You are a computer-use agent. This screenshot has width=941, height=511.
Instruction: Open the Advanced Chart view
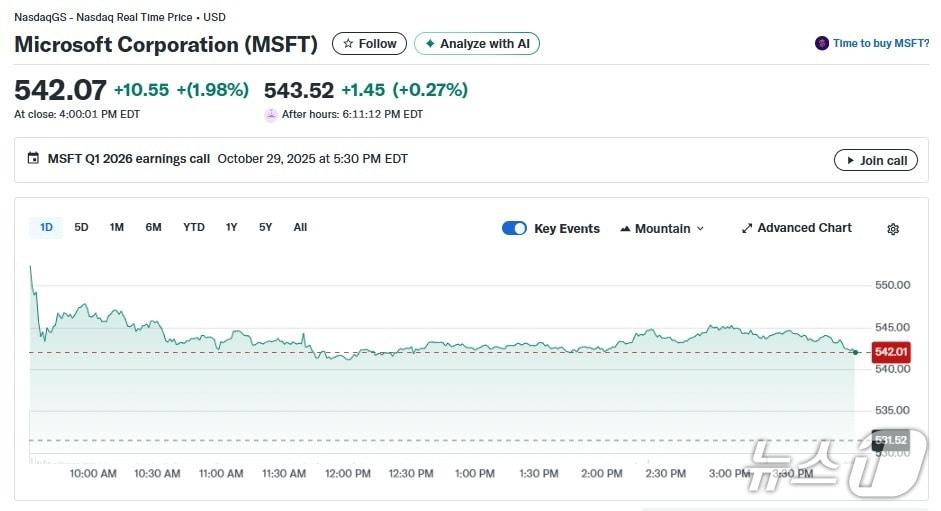796,228
